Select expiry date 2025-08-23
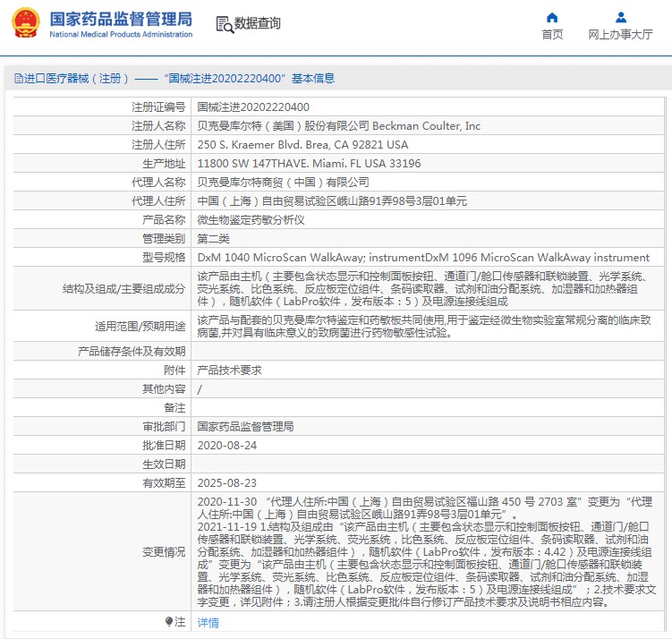The width and height of the screenshot is (672, 639). (x=226, y=483)
